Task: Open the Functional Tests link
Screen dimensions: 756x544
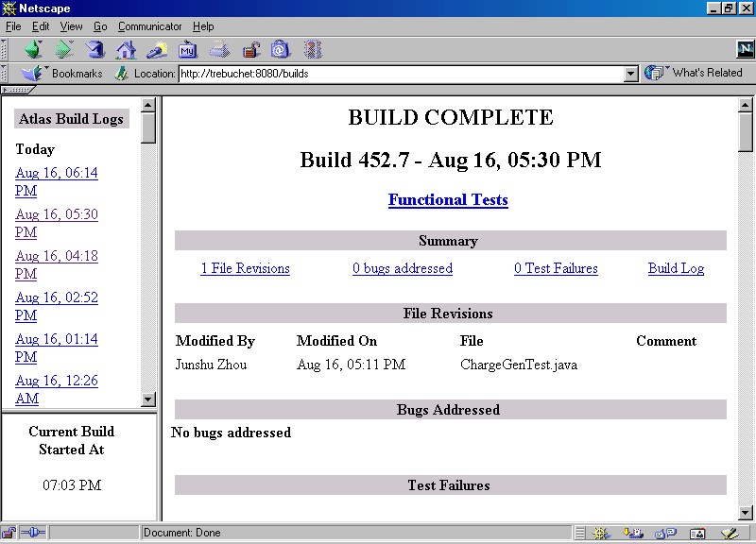Action: (448, 200)
